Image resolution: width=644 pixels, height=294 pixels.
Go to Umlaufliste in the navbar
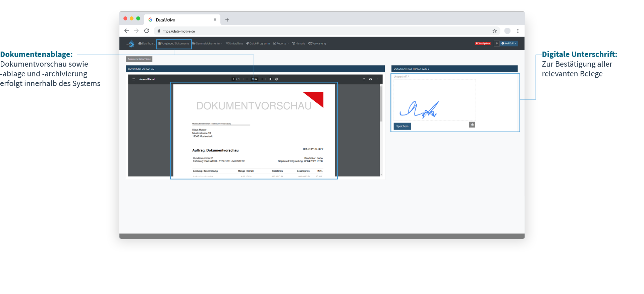(234, 44)
